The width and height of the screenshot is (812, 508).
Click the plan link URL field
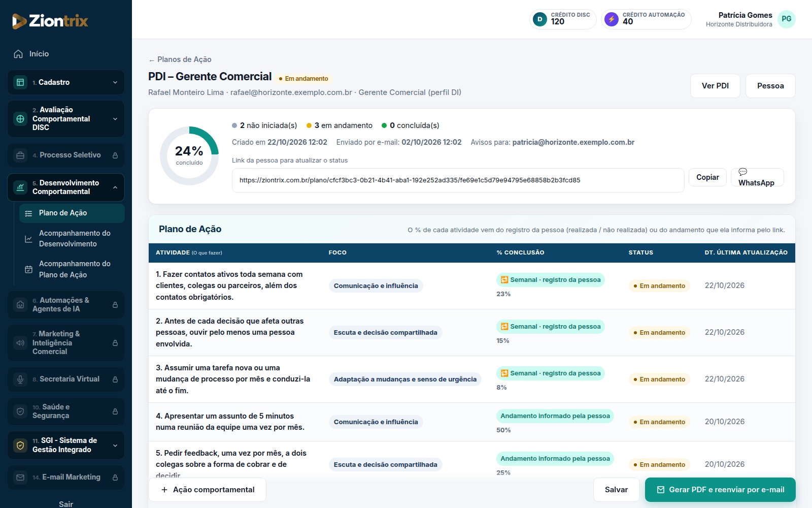[x=458, y=180]
